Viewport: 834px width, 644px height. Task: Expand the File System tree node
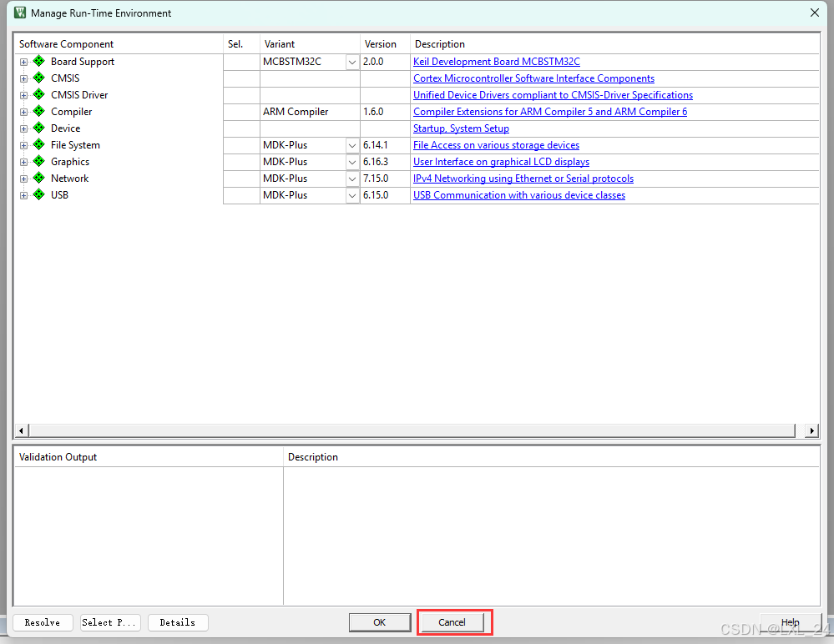tap(23, 146)
